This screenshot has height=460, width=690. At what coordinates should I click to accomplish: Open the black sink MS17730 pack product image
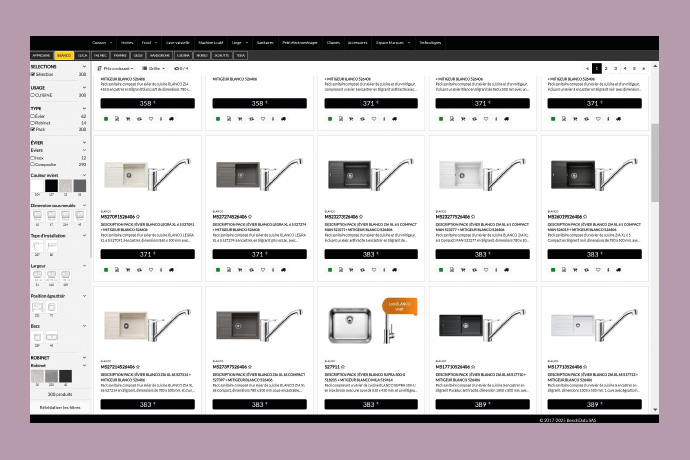(483, 324)
